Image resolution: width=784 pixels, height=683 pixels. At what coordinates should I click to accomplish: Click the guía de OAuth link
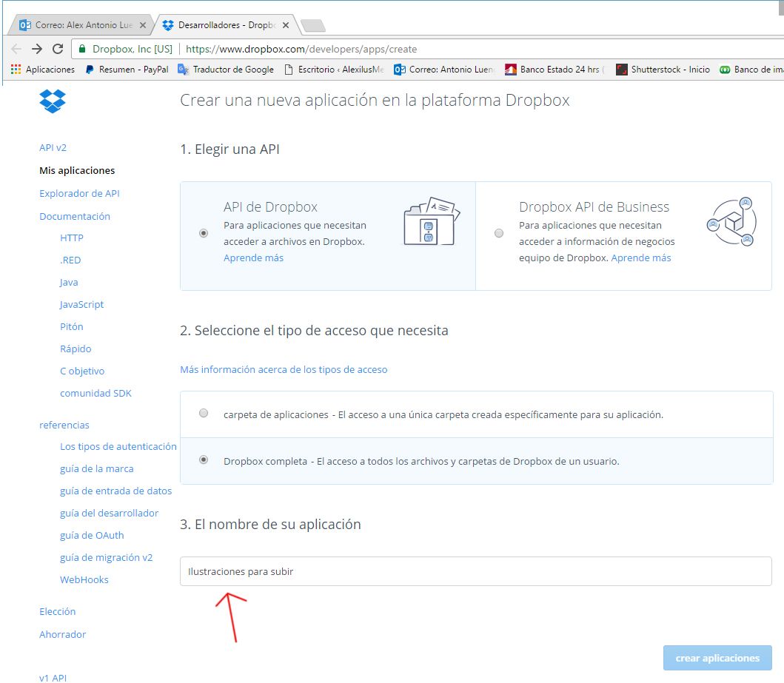pyautogui.click(x=92, y=536)
